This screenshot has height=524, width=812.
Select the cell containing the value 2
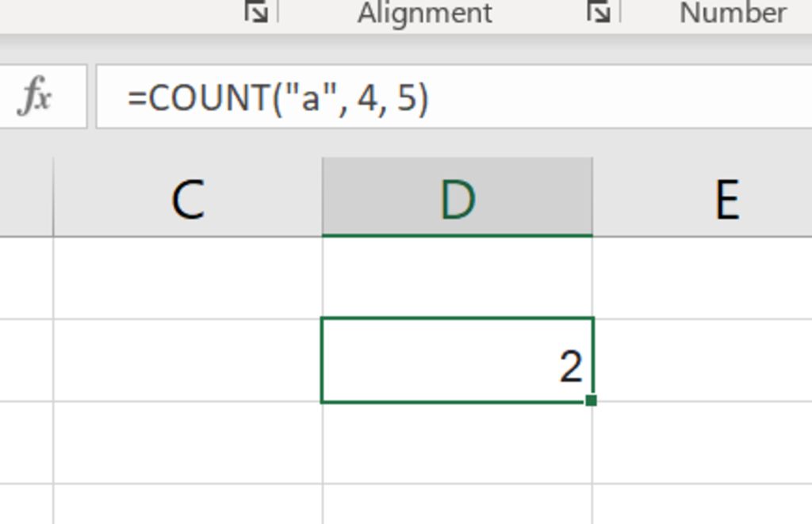point(458,360)
